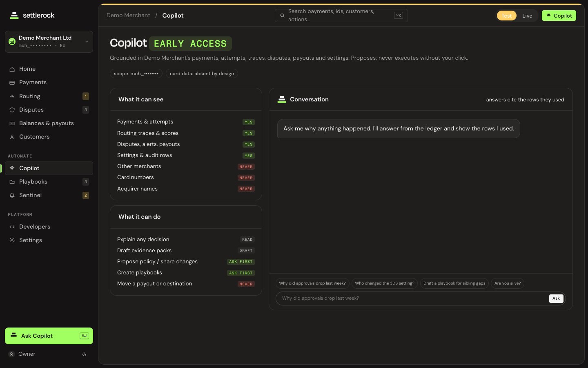Click the Copilot sparkle icon in sidebar
The height and width of the screenshot is (368, 588).
12,168
